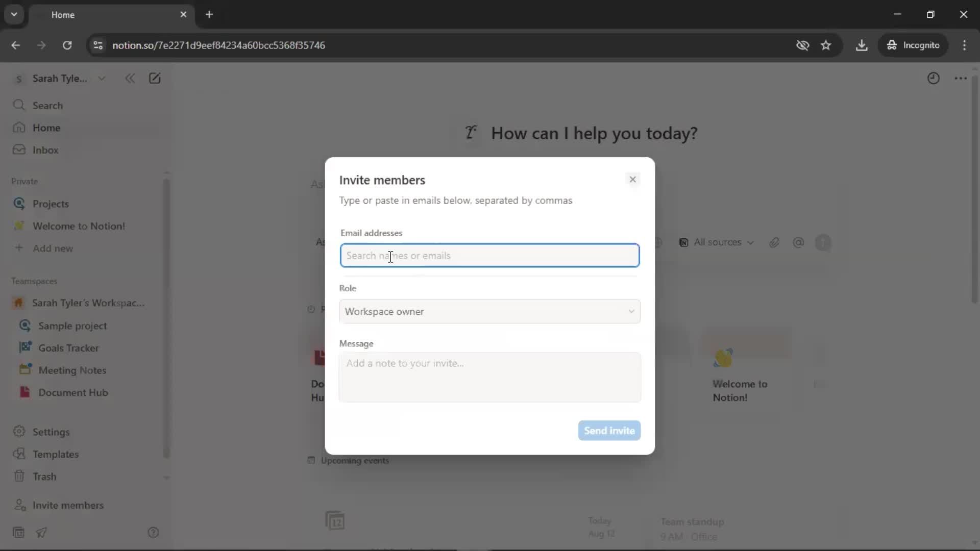This screenshot has width=980, height=551.
Task: Click the Templates shapes icon
Action: pyautogui.click(x=19, y=454)
